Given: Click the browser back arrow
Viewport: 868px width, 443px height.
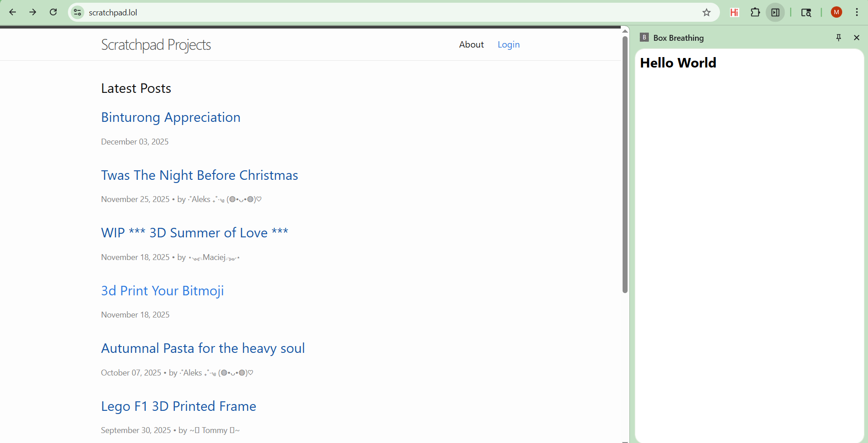Looking at the screenshot, I should coord(13,12).
